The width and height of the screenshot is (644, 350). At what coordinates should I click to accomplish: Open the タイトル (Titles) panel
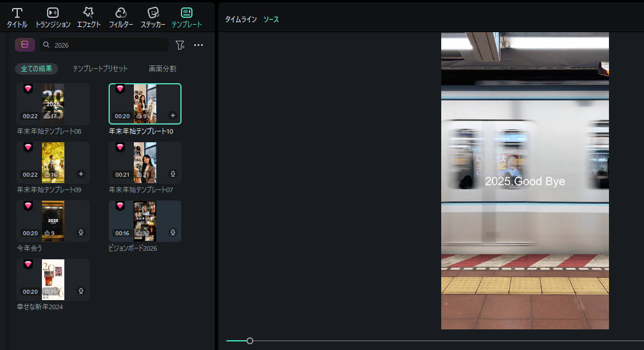[x=17, y=17]
